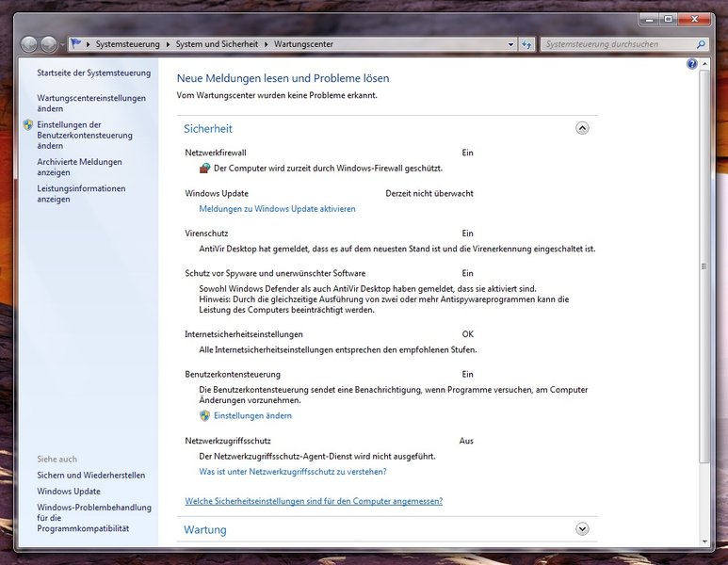
Task: Open Leistungsinformationen anzeigen
Action: pyautogui.click(x=81, y=194)
